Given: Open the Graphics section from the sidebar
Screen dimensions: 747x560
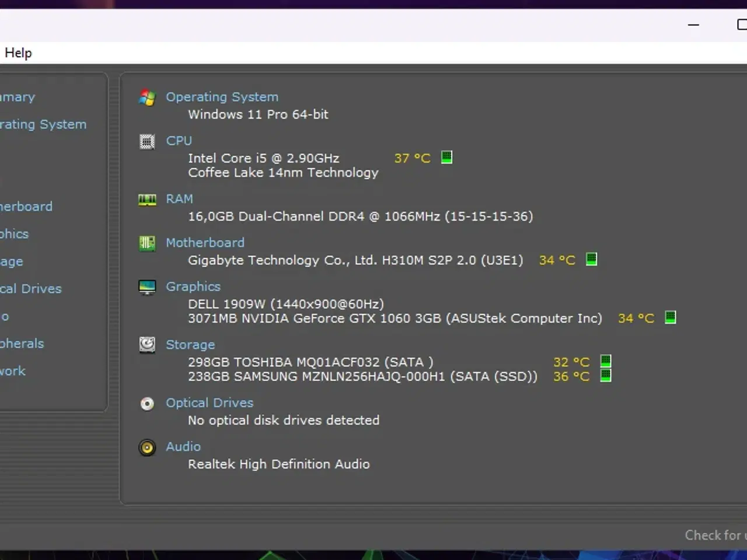Looking at the screenshot, I should point(14,233).
